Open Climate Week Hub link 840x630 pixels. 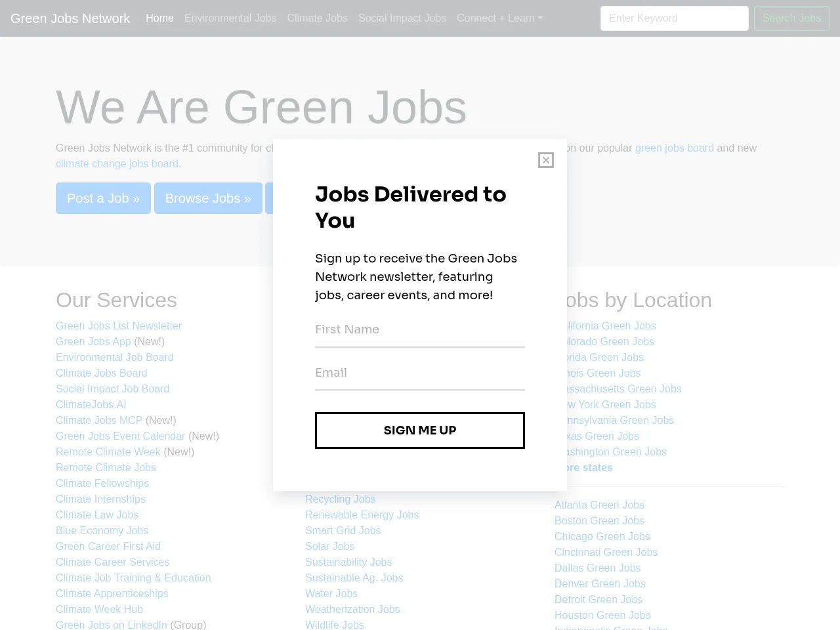[99, 609]
